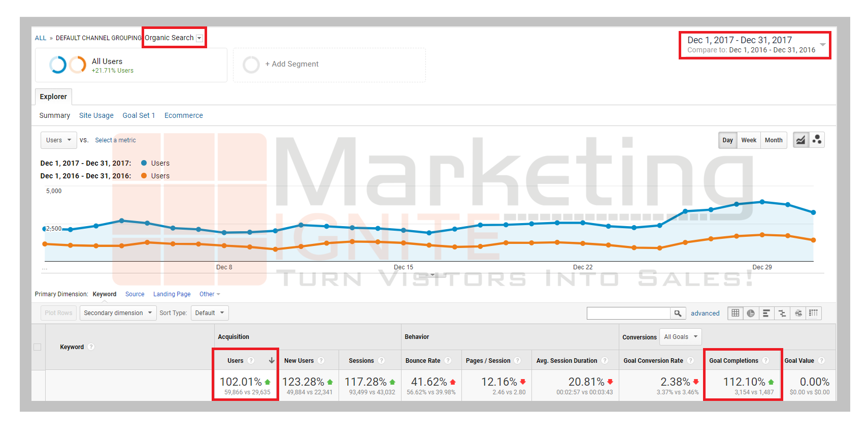Toggle the graph to Week granularity
Viewport: 868px width, 437px height.
pos(748,140)
